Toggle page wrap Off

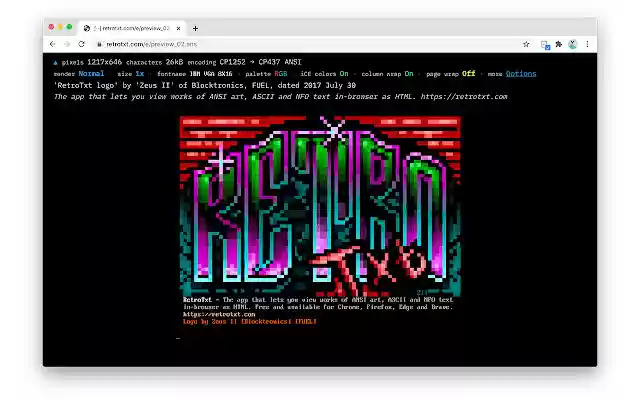click(x=469, y=73)
